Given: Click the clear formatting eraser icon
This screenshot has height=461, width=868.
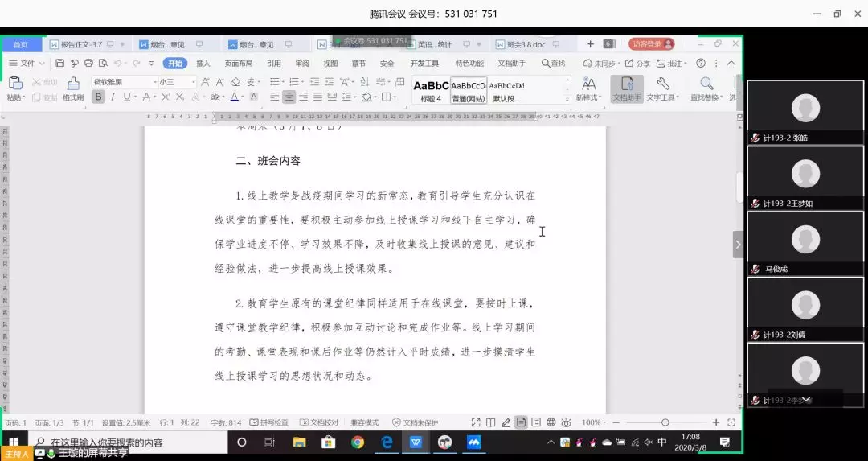Looking at the screenshot, I should pyautogui.click(x=235, y=82).
